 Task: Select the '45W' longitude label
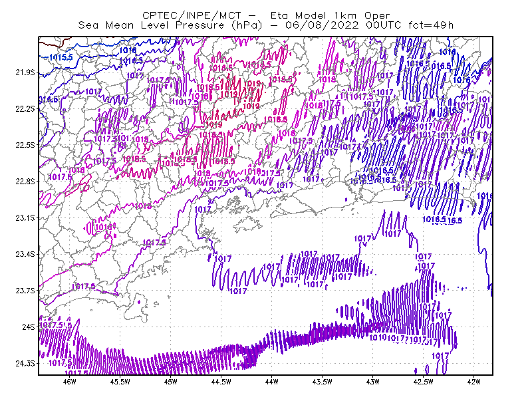click(x=170, y=382)
